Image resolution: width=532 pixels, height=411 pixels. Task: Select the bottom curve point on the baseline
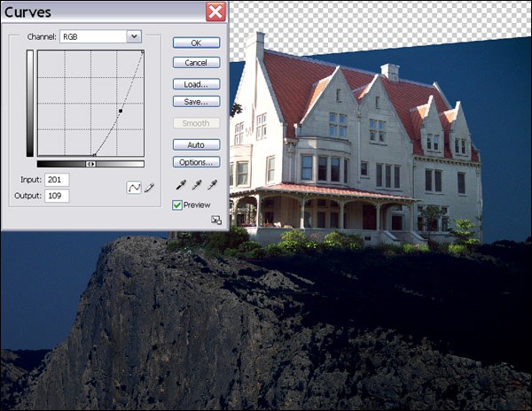pos(94,155)
